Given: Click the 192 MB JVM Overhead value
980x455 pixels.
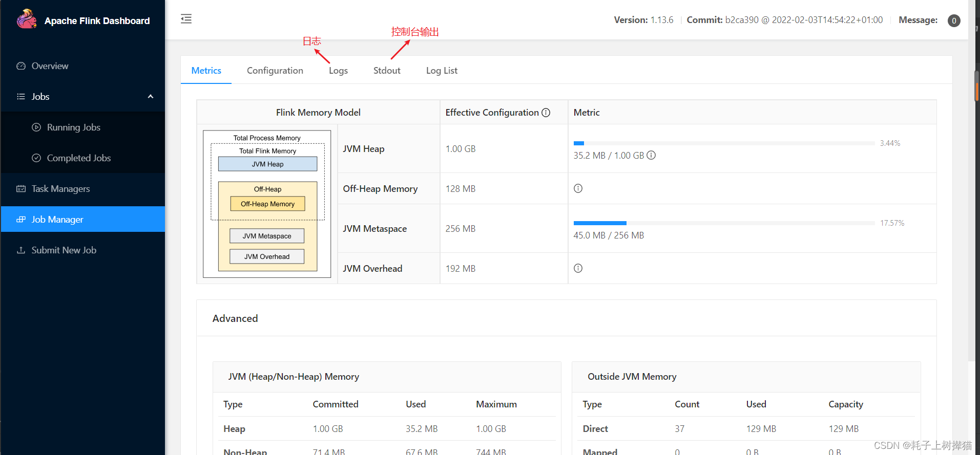Looking at the screenshot, I should coord(461,269).
